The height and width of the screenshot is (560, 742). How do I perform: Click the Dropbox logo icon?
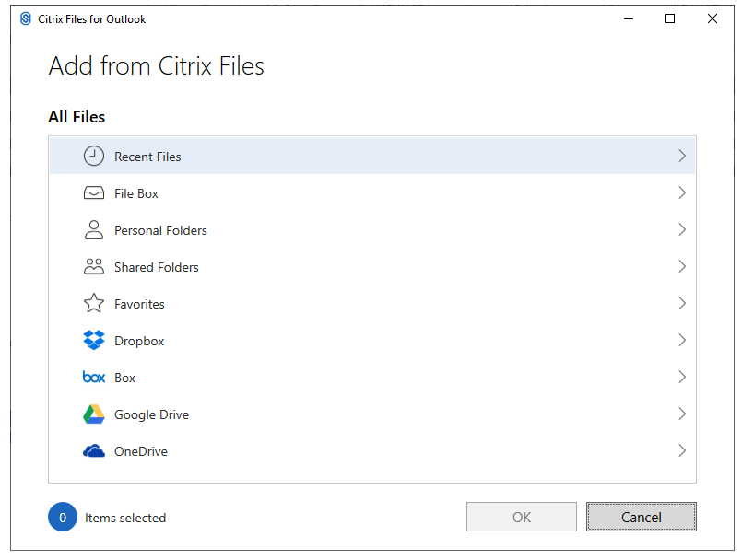pyautogui.click(x=94, y=341)
